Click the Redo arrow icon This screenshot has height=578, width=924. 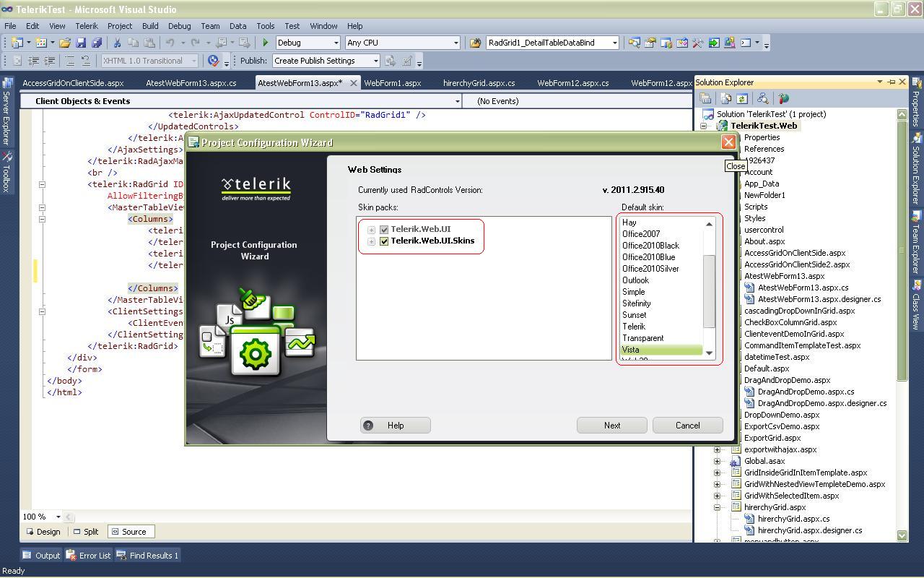click(196, 43)
